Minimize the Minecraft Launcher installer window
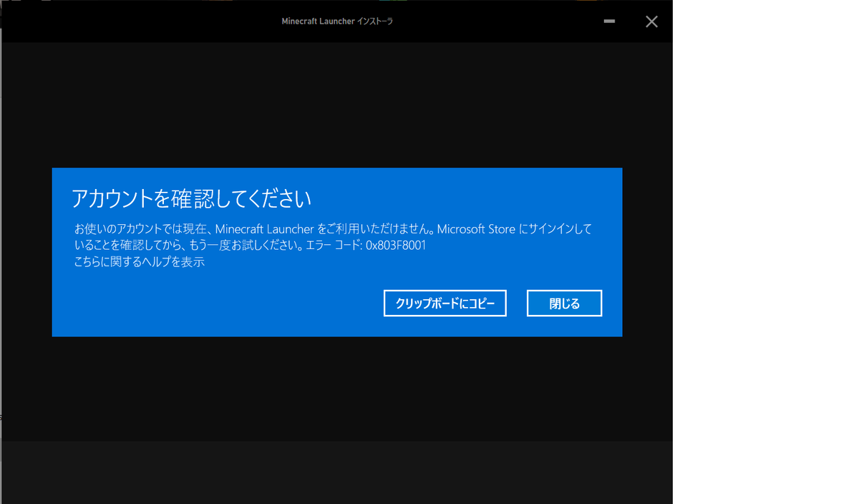Image resolution: width=859 pixels, height=504 pixels. [609, 21]
